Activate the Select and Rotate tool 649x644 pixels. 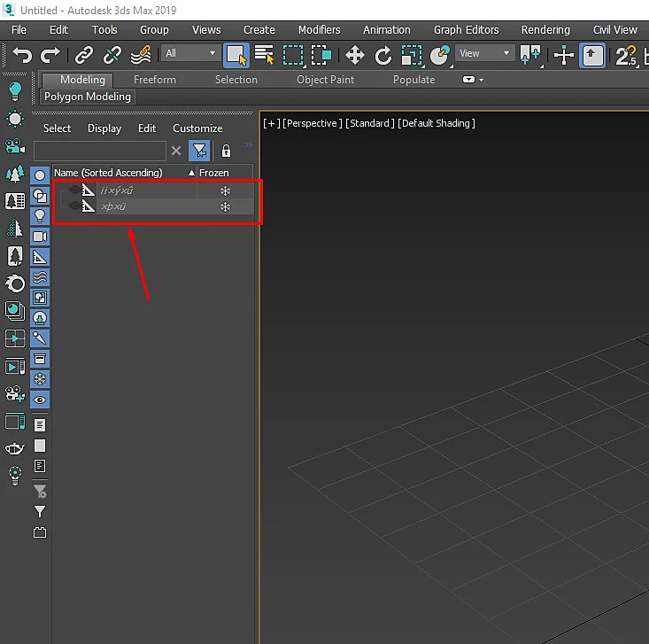[x=383, y=55]
